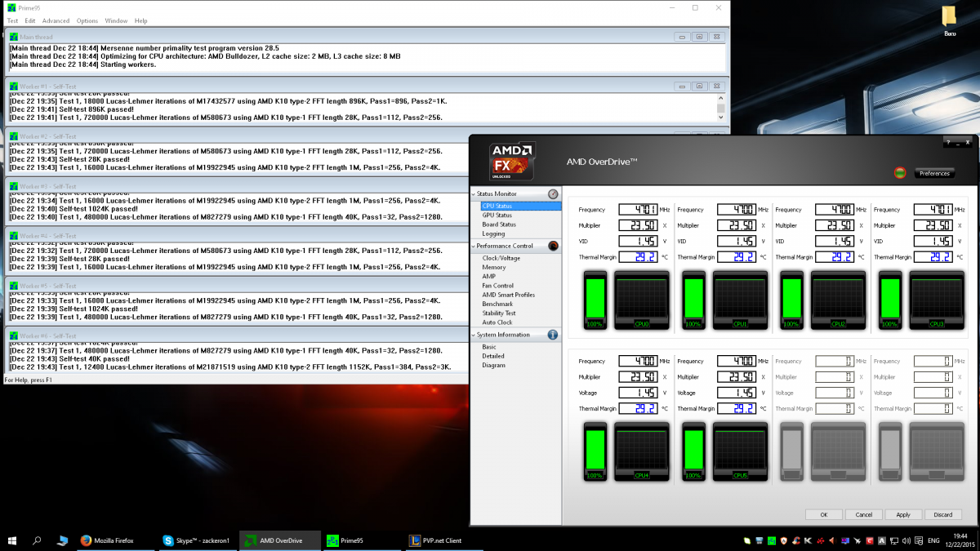Open the Windows Start menu
980x551 pixels.
pos(12,540)
